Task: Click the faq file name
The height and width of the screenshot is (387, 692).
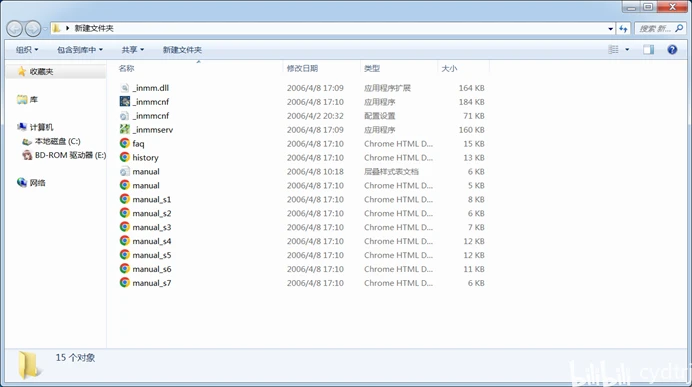Action: click(x=138, y=143)
